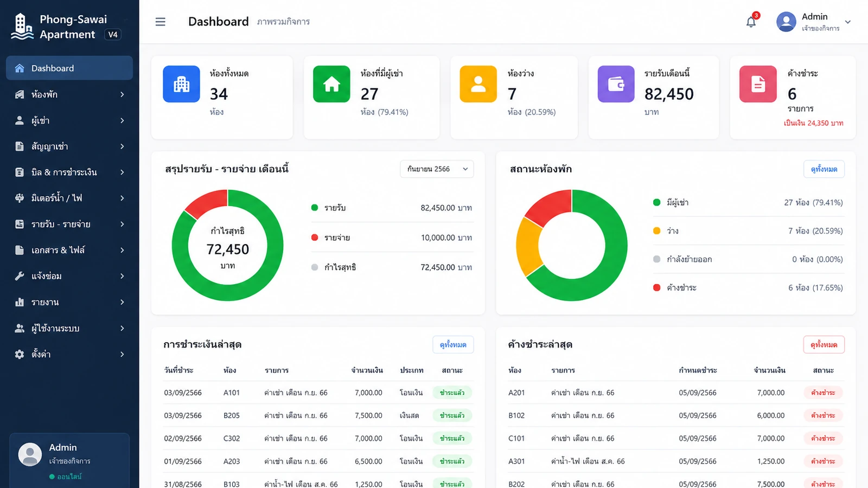Expand the บิล & การชำระเงิน submenu arrow
The width and height of the screenshot is (868, 488).
[122, 172]
